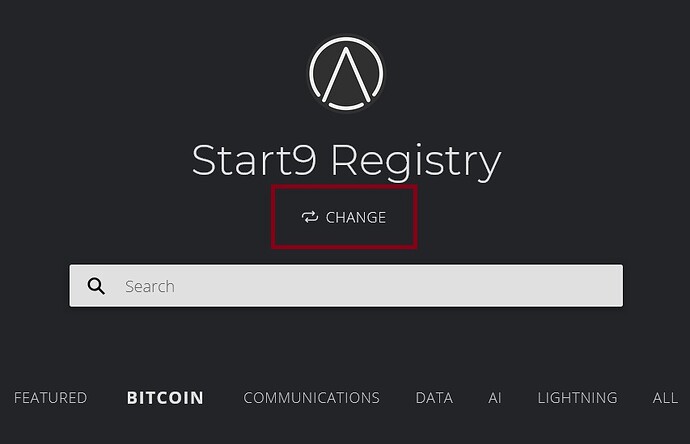Click the magnifying glass search icon
Screen dimensions: 690x444
click(x=96, y=286)
